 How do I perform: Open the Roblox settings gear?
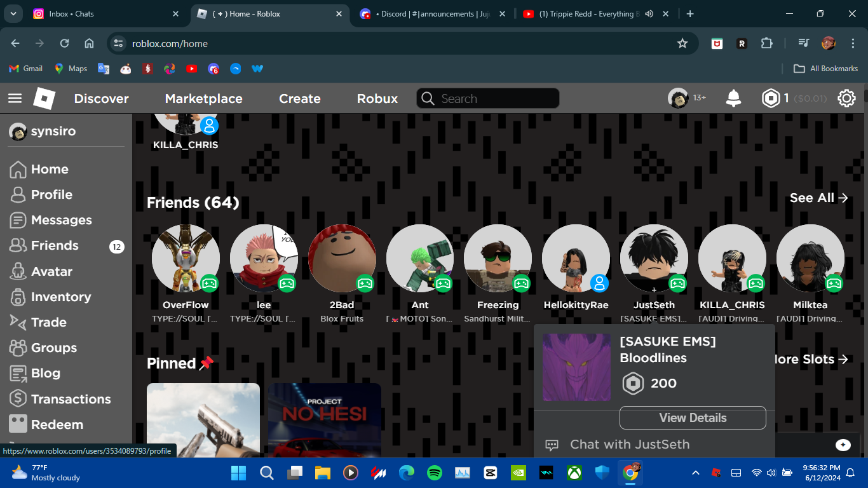pos(846,98)
